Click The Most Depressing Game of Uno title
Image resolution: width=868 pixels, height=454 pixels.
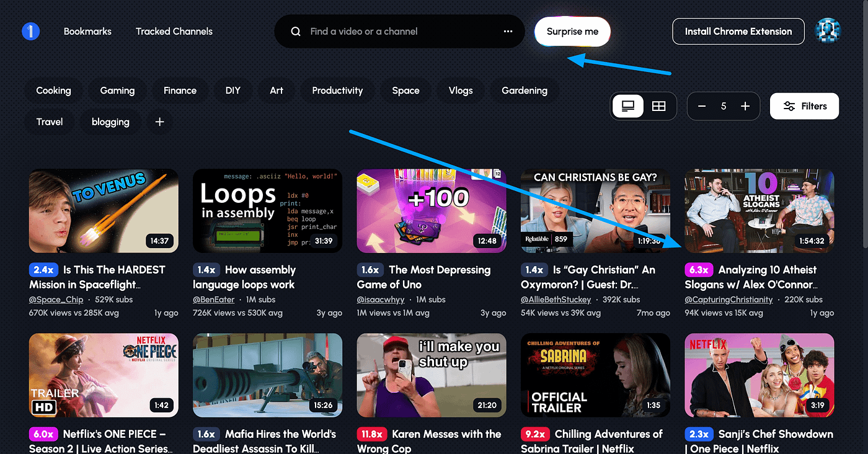click(424, 277)
